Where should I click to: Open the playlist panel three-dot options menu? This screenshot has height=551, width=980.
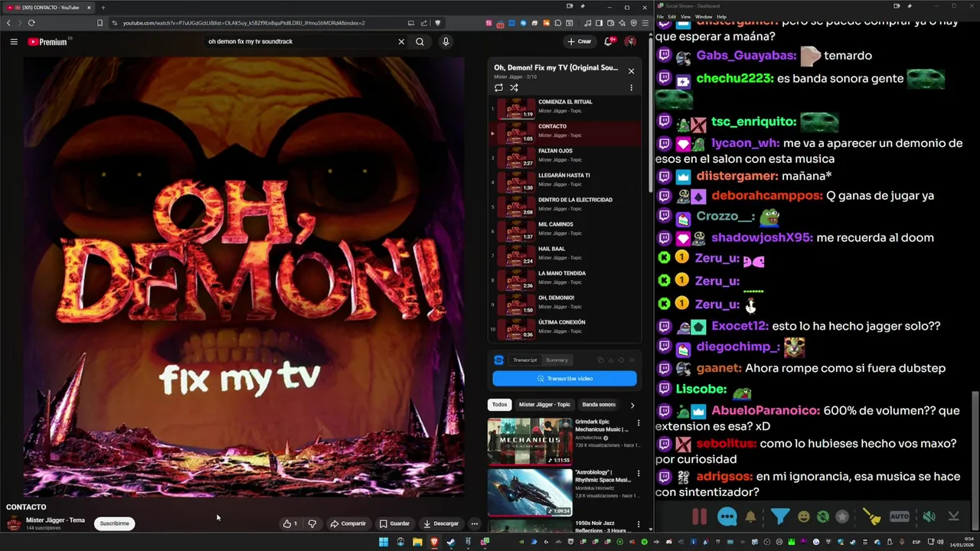tap(631, 87)
